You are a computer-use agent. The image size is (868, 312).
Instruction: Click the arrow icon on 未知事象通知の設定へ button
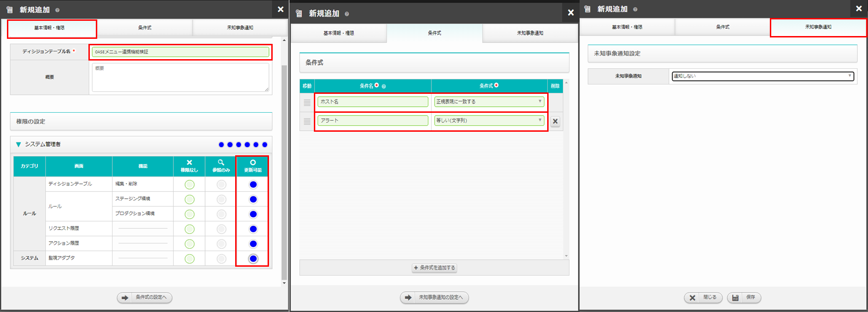408,298
